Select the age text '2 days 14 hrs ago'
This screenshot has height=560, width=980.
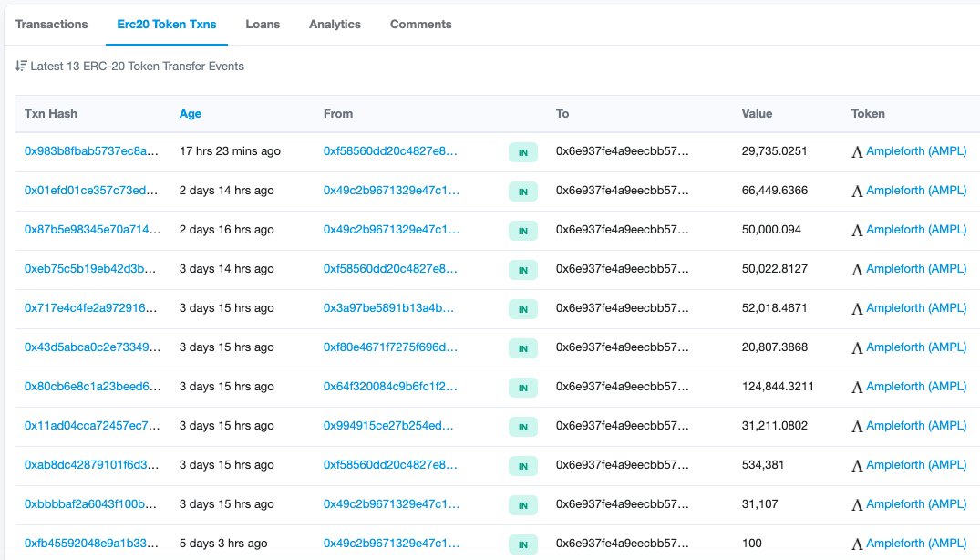(x=226, y=191)
